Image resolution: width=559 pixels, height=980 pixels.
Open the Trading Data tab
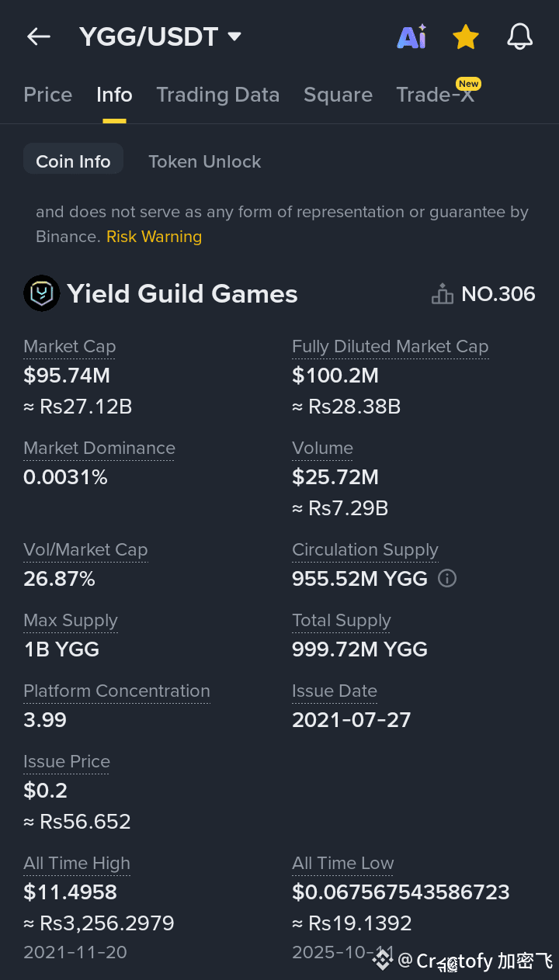point(217,95)
